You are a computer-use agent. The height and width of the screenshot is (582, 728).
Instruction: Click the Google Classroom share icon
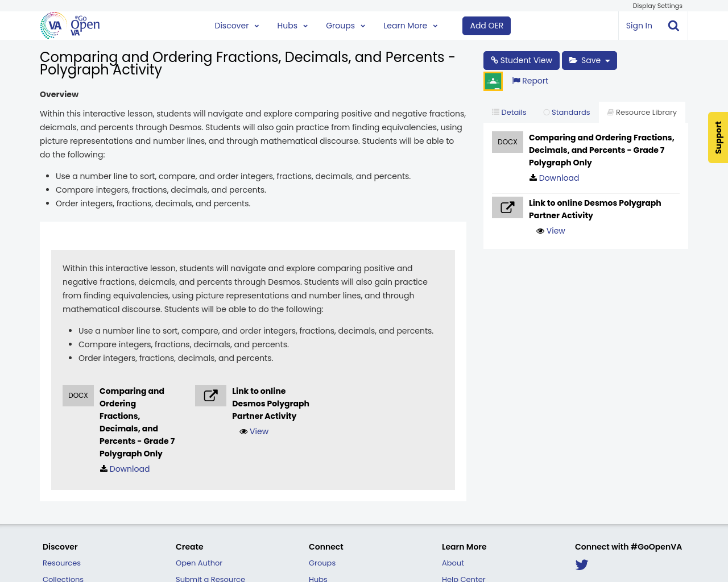[x=493, y=81]
